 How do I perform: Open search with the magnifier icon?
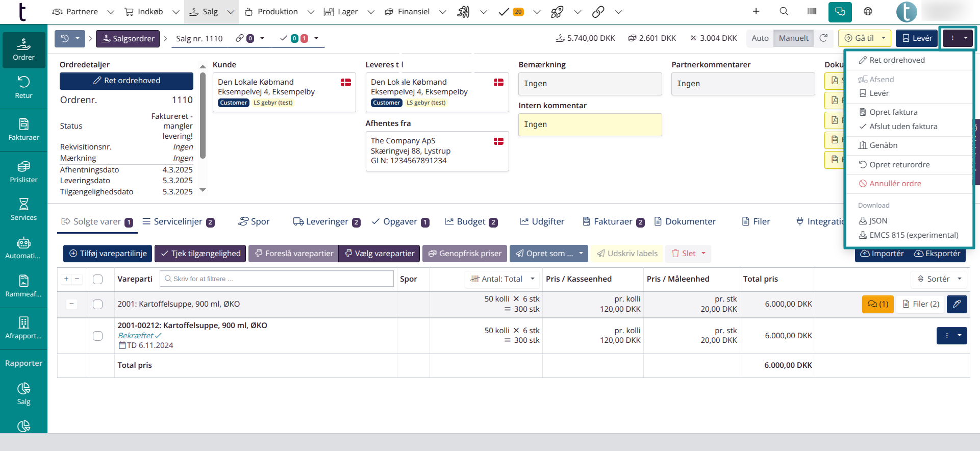click(784, 11)
